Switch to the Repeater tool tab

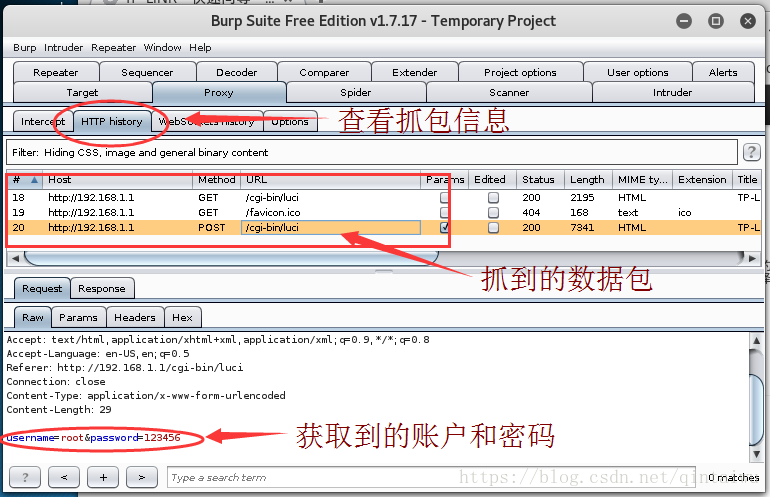[x=56, y=72]
